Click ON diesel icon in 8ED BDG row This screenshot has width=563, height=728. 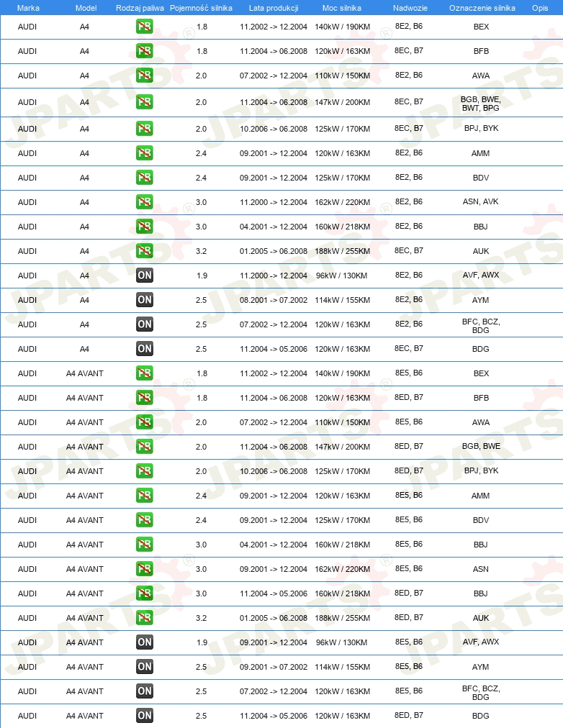click(145, 716)
